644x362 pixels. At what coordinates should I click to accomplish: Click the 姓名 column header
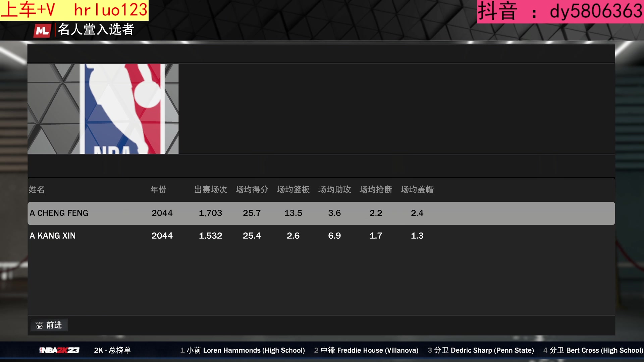(x=37, y=189)
